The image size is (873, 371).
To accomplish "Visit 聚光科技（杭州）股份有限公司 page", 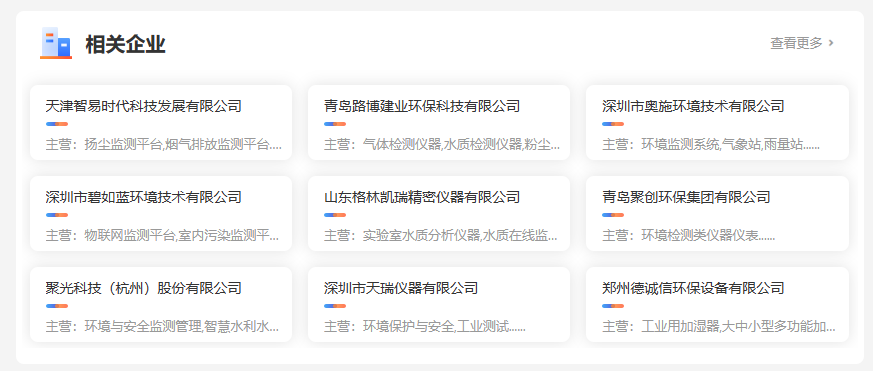I will pyautogui.click(x=144, y=288).
